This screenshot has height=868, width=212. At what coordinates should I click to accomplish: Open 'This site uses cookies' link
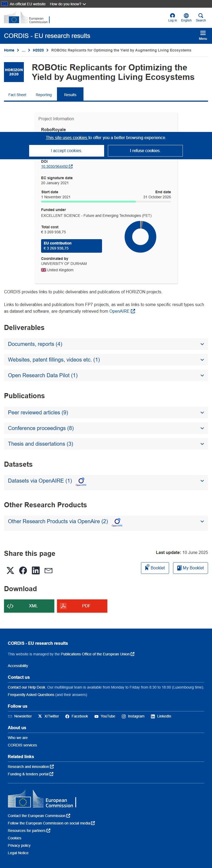[x=67, y=137]
